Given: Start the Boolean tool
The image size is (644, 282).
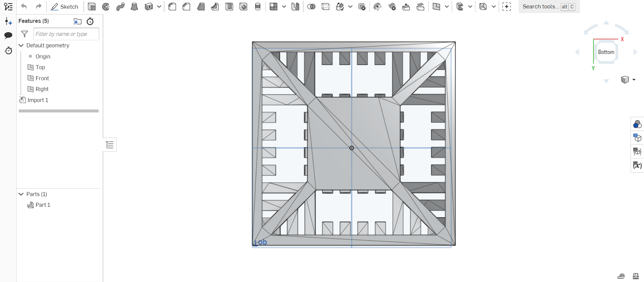Looking at the screenshot, I should coord(311,7).
